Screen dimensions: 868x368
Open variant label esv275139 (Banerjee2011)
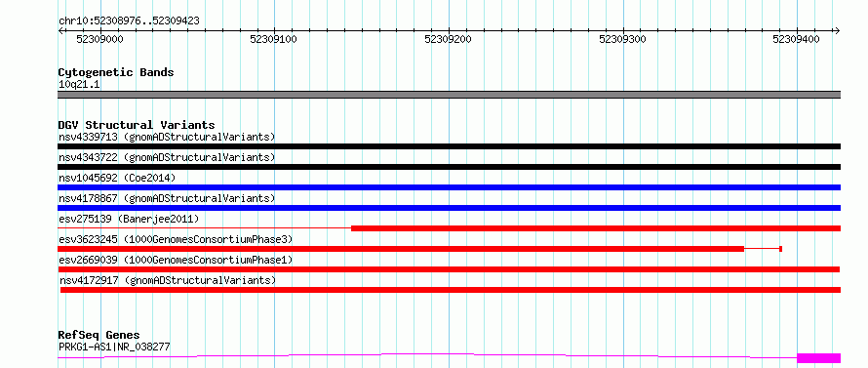pyautogui.click(x=129, y=219)
